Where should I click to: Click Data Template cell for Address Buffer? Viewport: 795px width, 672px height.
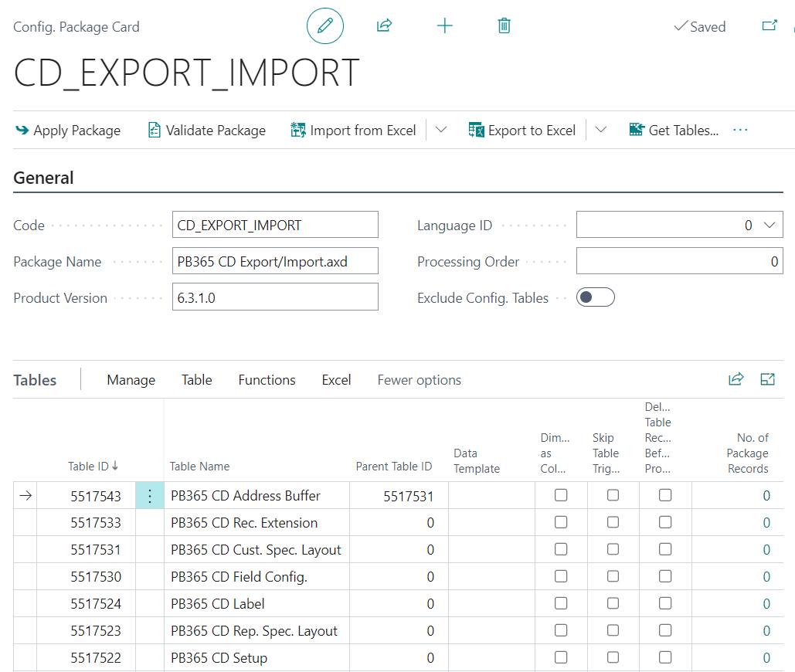(x=492, y=496)
